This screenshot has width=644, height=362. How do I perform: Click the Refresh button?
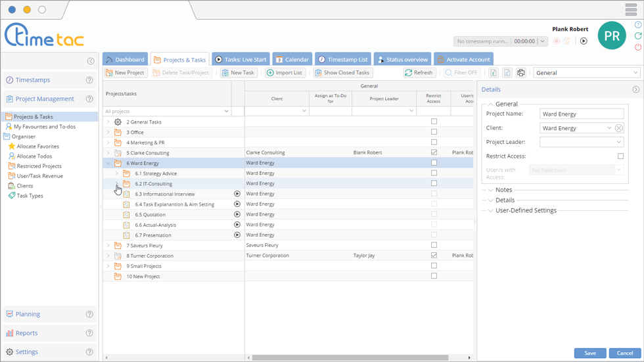[419, 73]
